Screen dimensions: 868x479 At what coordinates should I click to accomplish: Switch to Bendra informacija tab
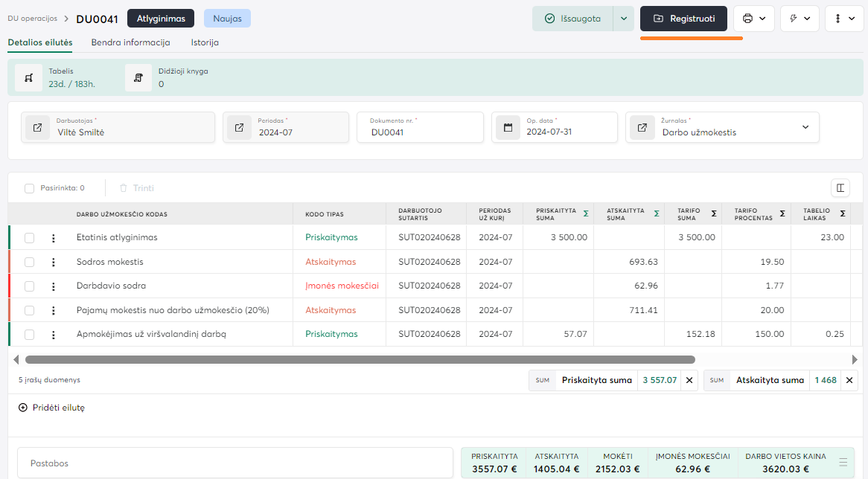click(130, 42)
